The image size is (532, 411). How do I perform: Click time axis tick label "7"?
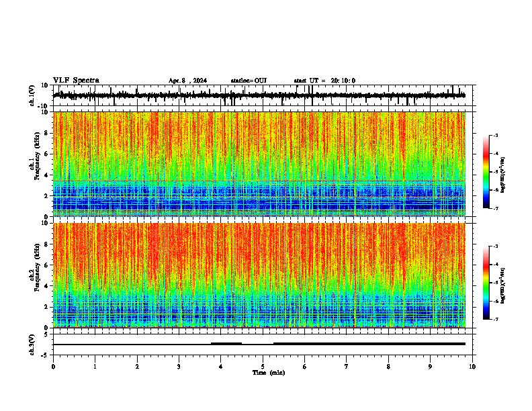click(347, 367)
